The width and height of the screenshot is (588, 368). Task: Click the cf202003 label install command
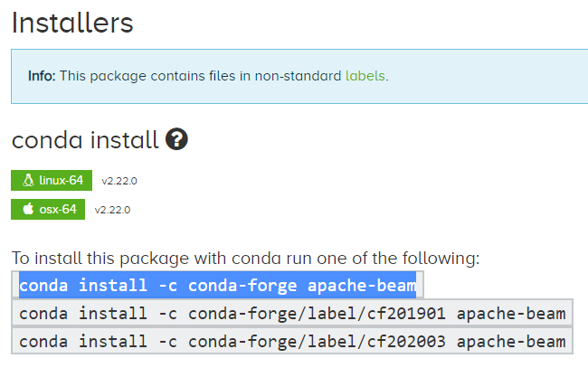pyautogui.click(x=292, y=342)
